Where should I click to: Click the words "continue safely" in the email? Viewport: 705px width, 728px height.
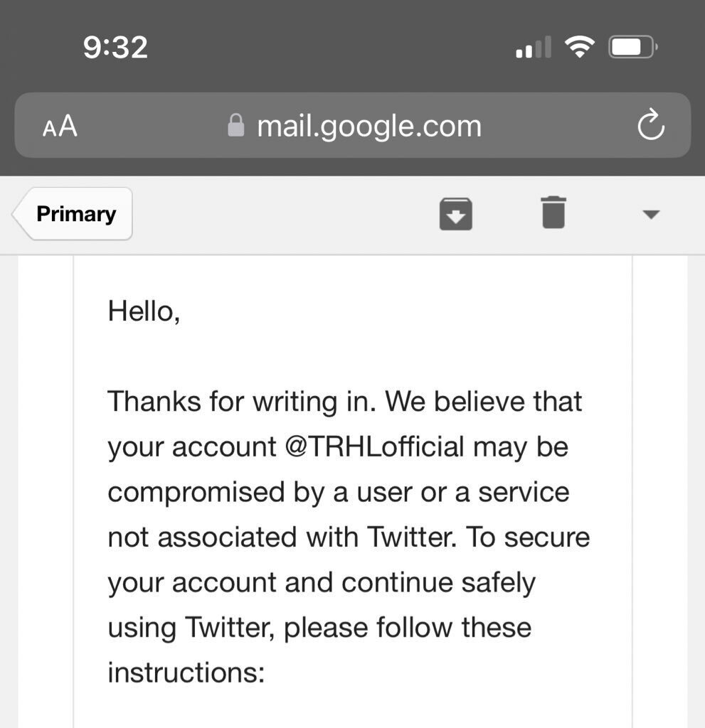[438, 583]
